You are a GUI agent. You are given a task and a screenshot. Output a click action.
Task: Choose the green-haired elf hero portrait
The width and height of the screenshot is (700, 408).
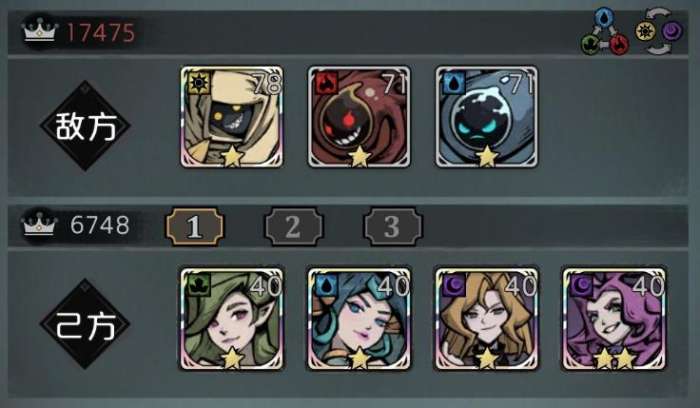[x=232, y=319]
